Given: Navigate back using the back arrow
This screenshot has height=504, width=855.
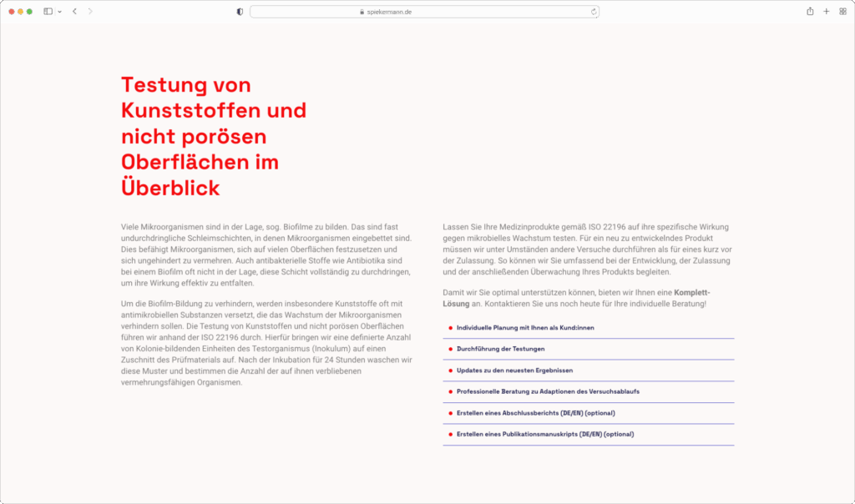Looking at the screenshot, I should click(73, 12).
